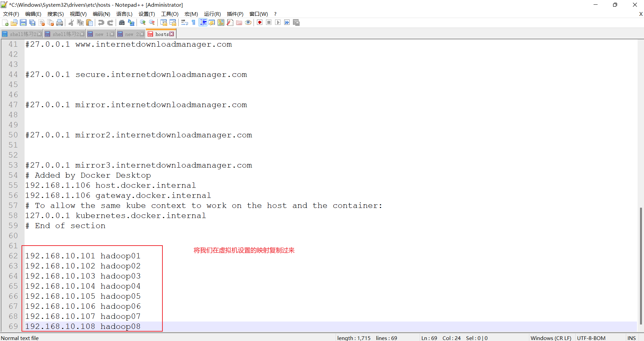
Task: Toggle INS insert mode in the status bar
Action: [632, 338]
